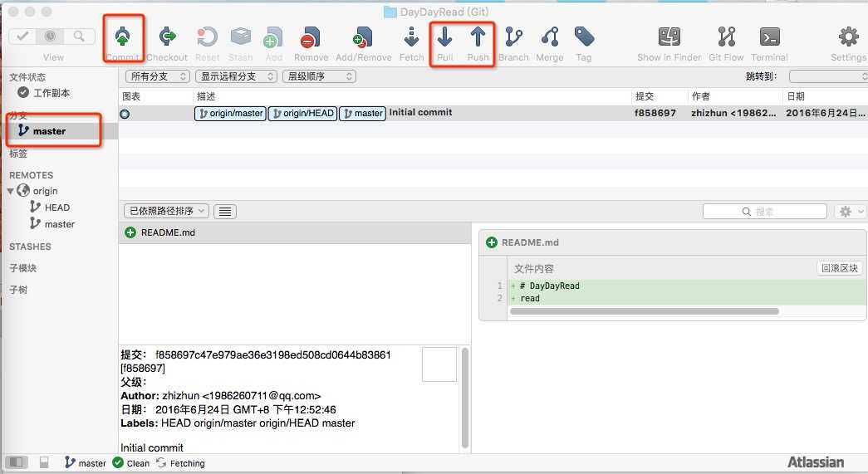Click the Add files icon
The height and width of the screenshot is (474, 868).
273,37
